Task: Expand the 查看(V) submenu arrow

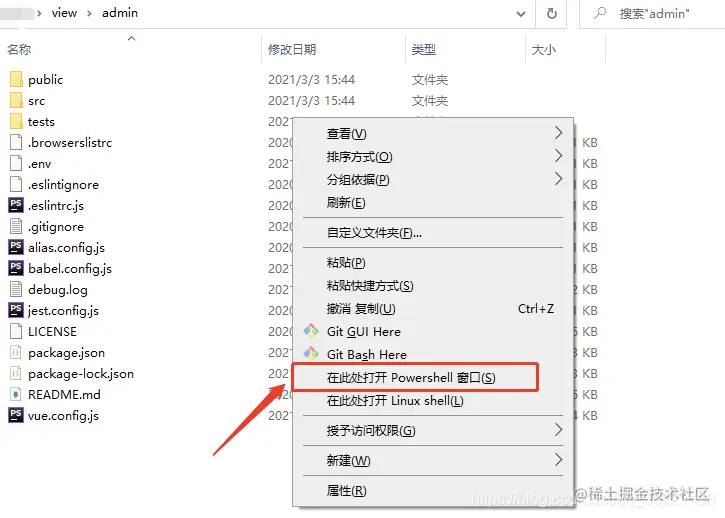Action: point(559,133)
